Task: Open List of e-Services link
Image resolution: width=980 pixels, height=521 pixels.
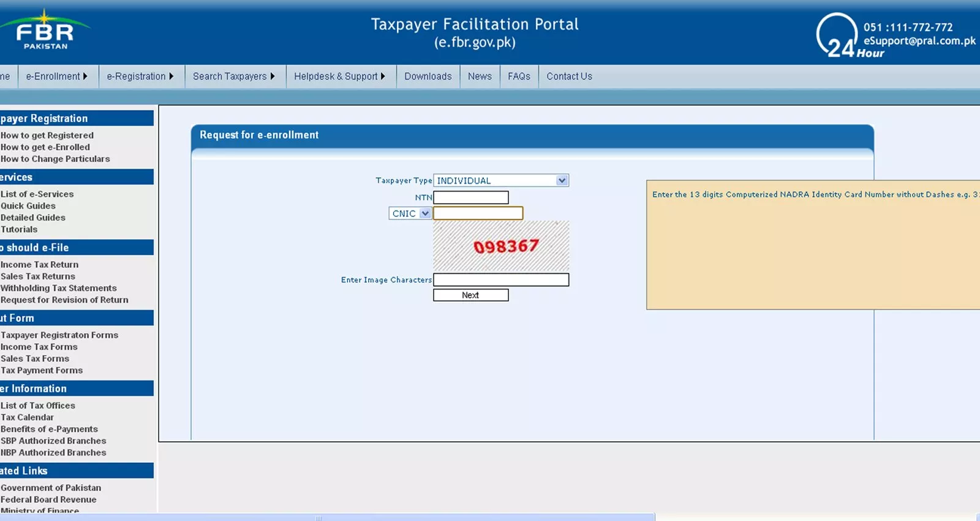Action: [x=37, y=194]
